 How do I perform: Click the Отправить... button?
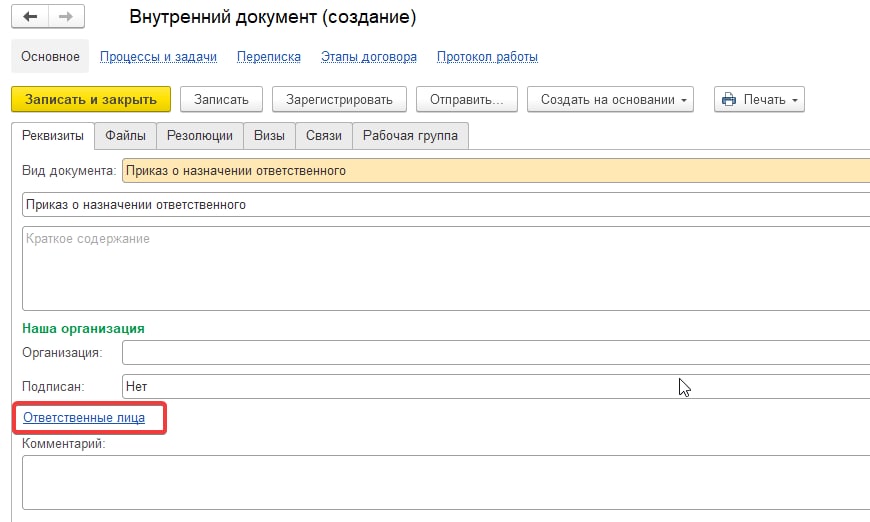point(466,99)
